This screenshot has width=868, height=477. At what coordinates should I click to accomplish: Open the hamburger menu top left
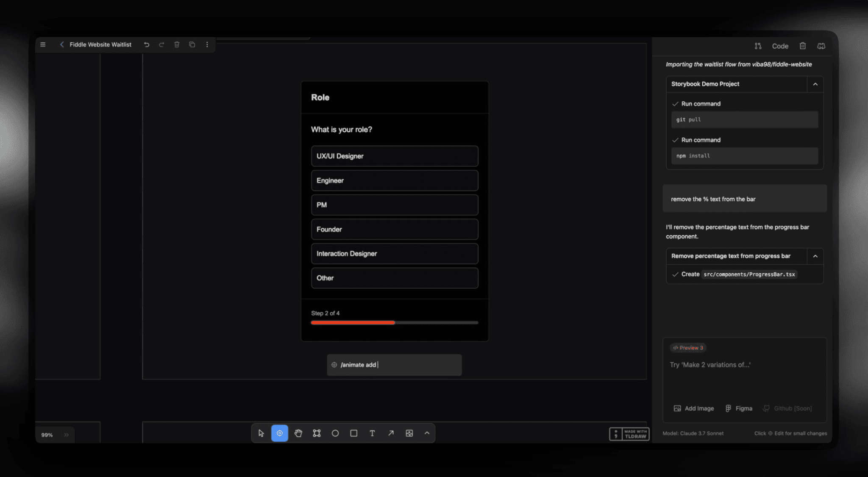pos(43,44)
